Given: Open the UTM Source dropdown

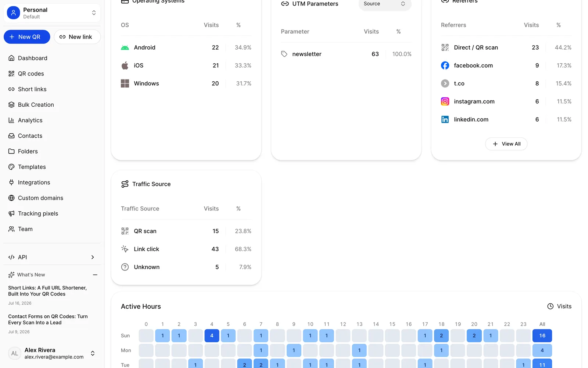Looking at the screenshot, I should pyautogui.click(x=385, y=4).
